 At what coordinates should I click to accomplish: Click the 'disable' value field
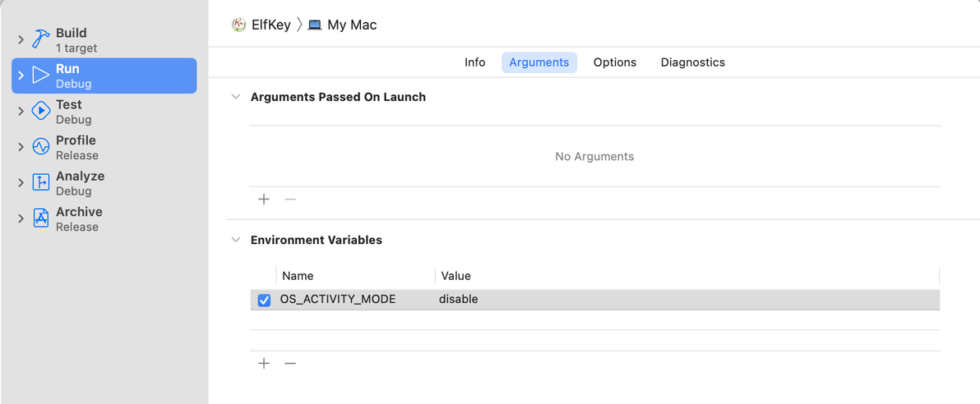click(459, 300)
